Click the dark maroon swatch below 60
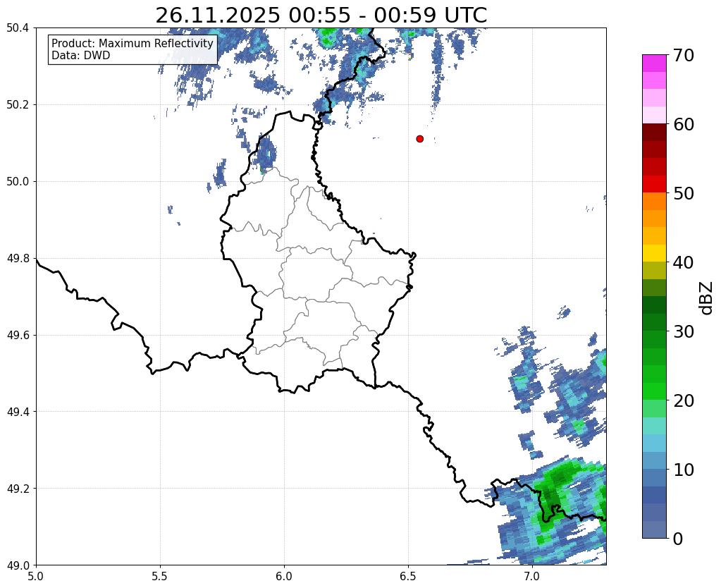 click(x=654, y=133)
